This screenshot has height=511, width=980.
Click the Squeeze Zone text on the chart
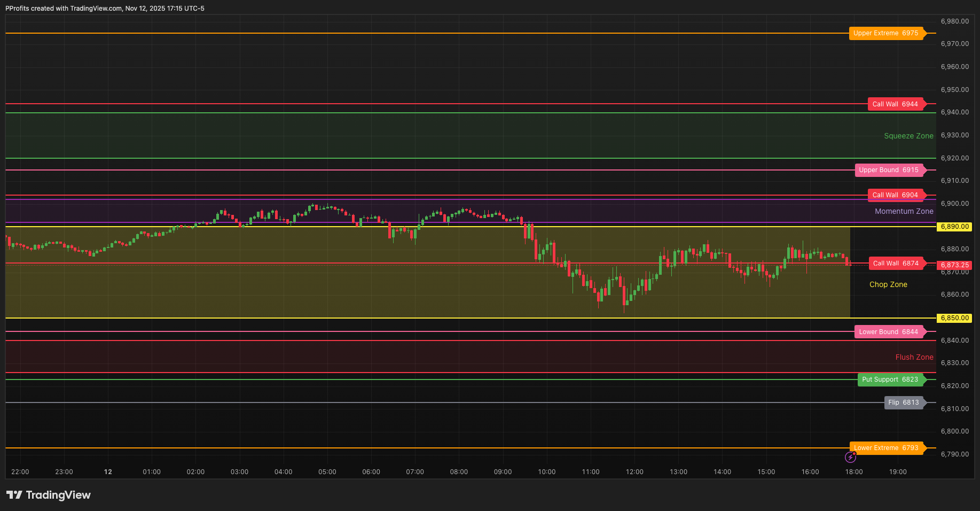click(908, 136)
